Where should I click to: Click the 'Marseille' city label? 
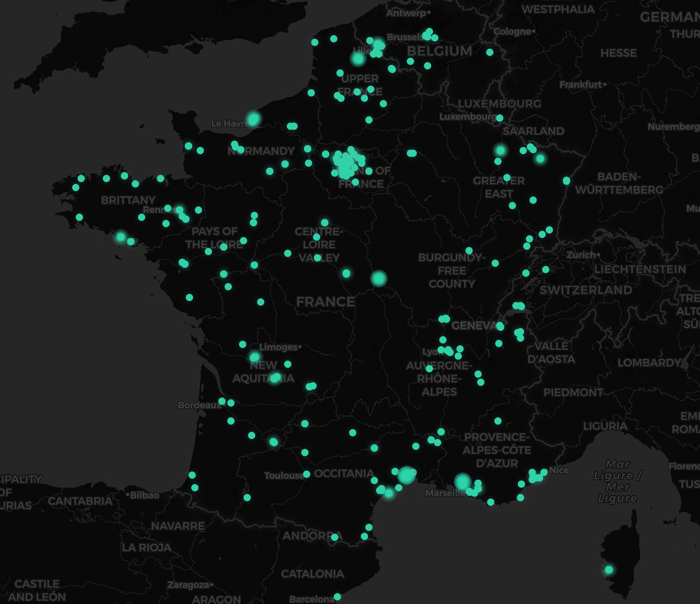tap(446, 493)
